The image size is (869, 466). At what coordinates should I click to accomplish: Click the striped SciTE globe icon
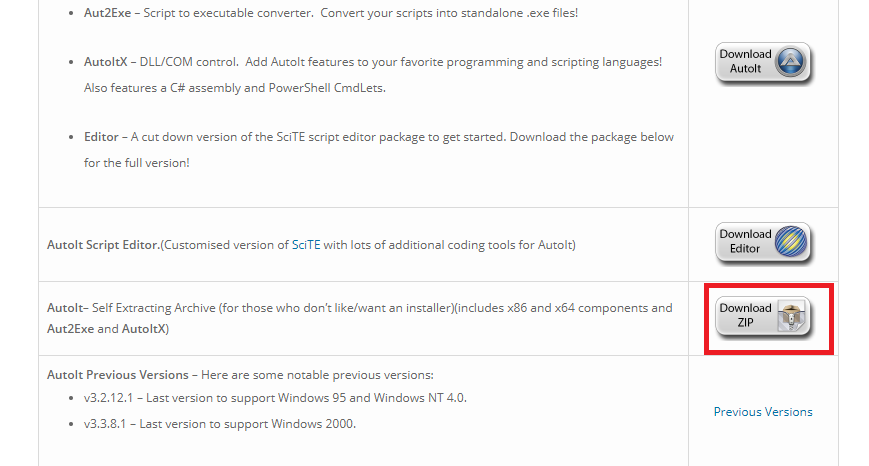(x=792, y=243)
